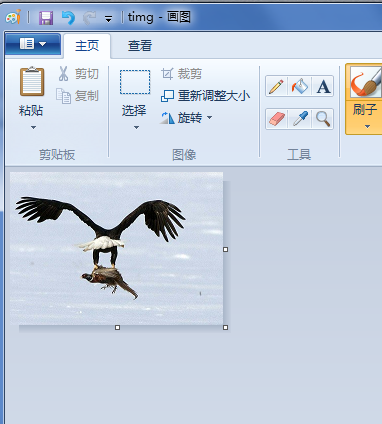Open 重新调整大小 dialog

click(205, 96)
